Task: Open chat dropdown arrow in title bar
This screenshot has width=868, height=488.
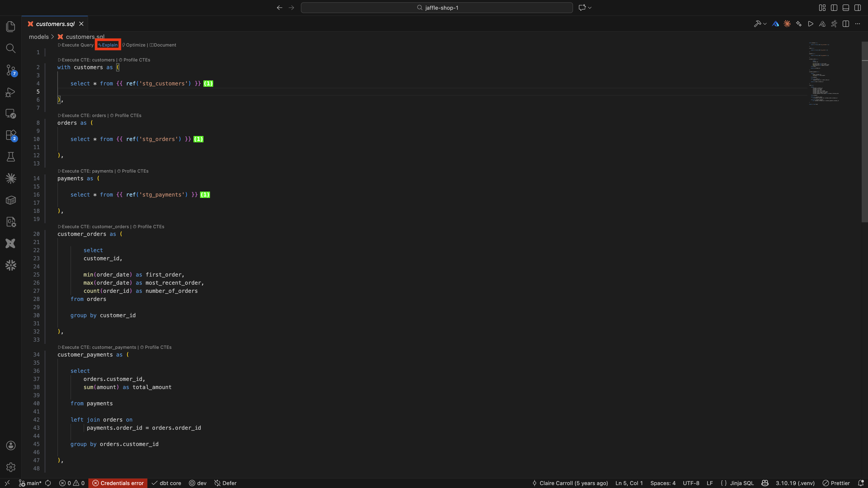Action: [590, 8]
